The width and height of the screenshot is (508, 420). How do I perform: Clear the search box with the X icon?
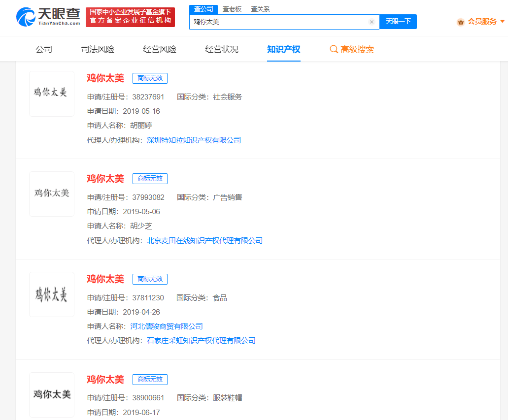[x=372, y=22]
